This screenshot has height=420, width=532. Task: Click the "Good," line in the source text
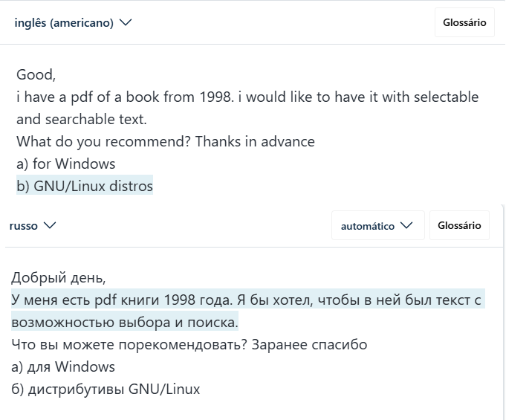36,75
